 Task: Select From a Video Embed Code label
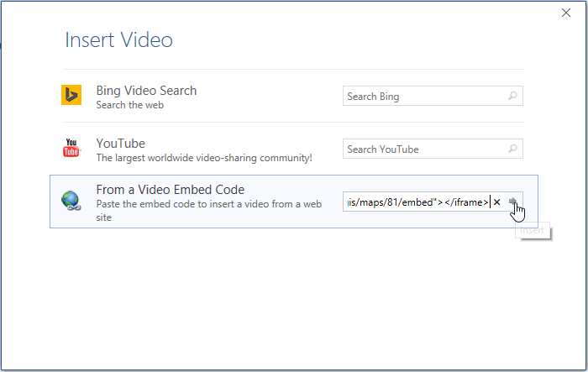pyautogui.click(x=171, y=190)
